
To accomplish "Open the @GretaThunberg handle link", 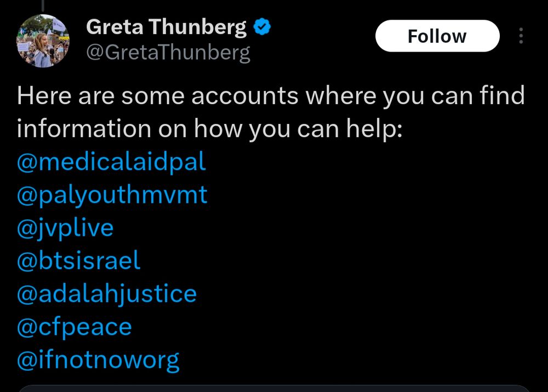I will coord(168,53).
